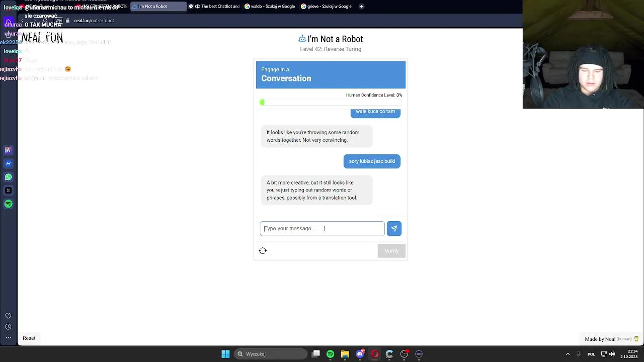Click the Opera icon in taskbar
Screen dimensions: 644x362
pos(375,354)
